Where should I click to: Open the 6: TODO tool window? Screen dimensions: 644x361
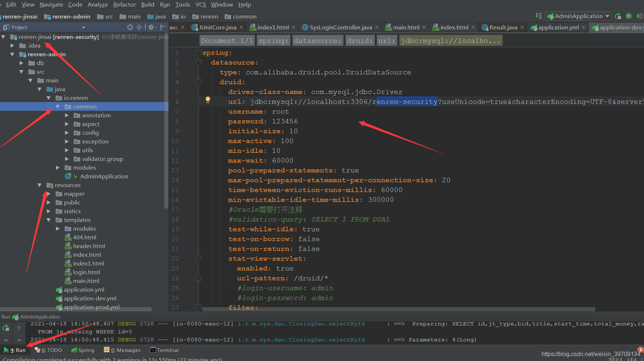coord(48,350)
